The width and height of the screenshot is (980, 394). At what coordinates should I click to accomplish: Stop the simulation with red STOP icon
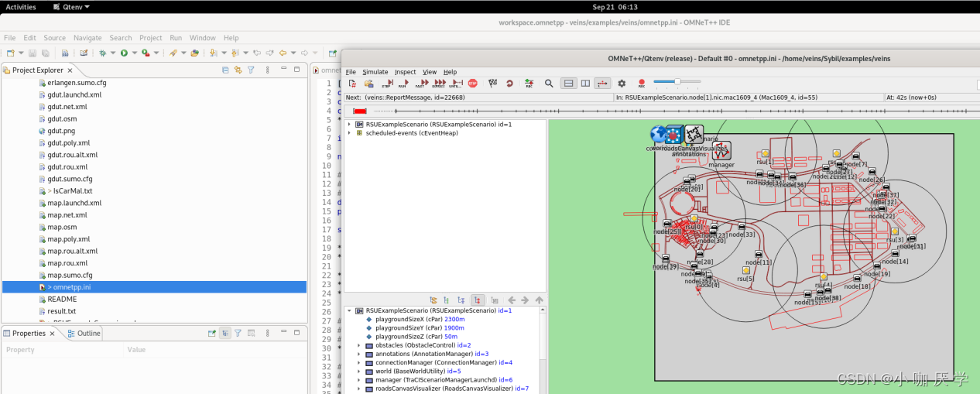(x=472, y=84)
